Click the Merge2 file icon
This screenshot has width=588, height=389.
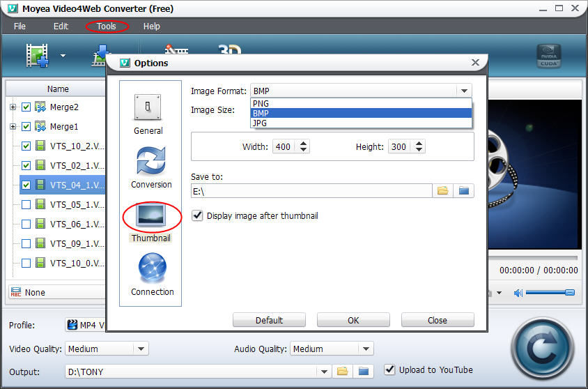(x=40, y=107)
